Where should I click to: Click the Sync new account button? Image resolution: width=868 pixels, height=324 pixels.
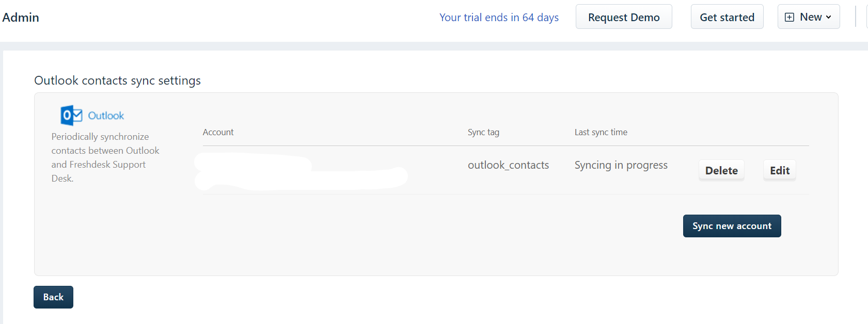[732, 226]
